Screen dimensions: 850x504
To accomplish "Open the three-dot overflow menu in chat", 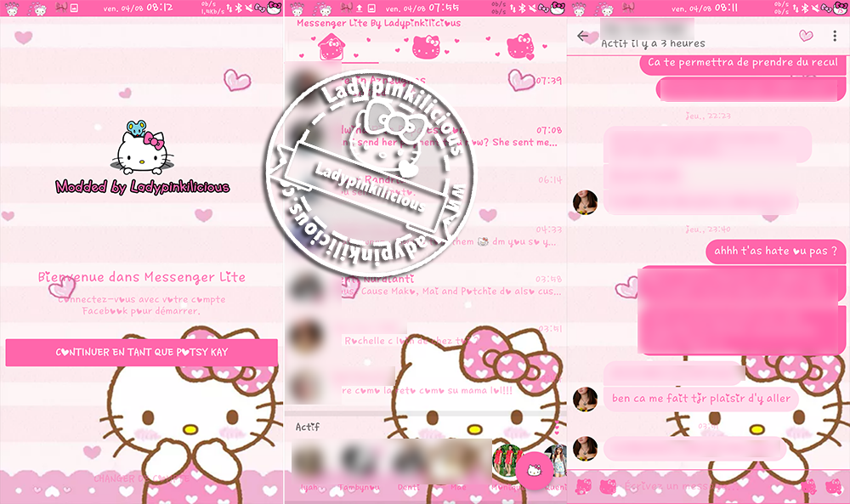I will (x=835, y=36).
